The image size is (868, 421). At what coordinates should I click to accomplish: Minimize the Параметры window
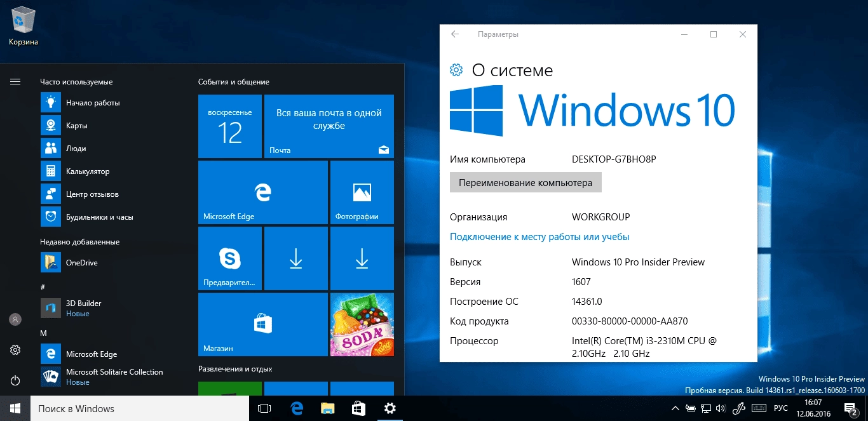coord(684,34)
